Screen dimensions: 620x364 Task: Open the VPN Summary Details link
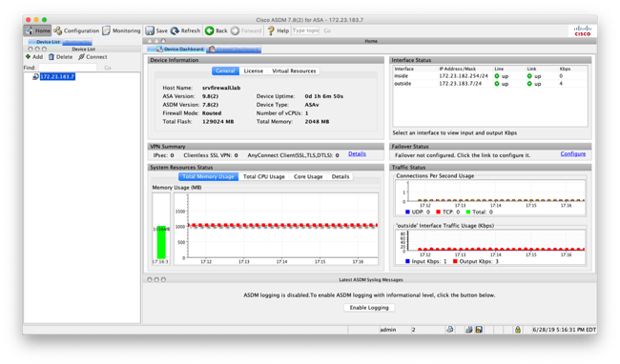pyautogui.click(x=357, y=154)
